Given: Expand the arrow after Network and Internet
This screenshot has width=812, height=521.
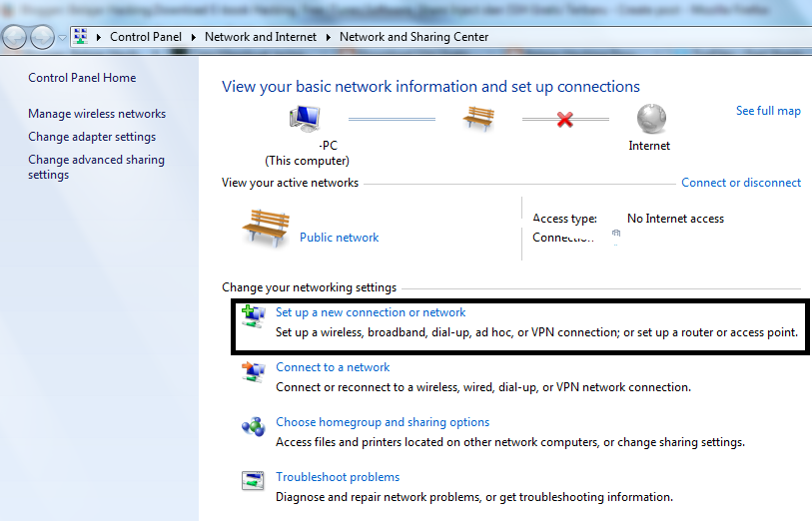Looking at the screenshot, I should (328, 37).
